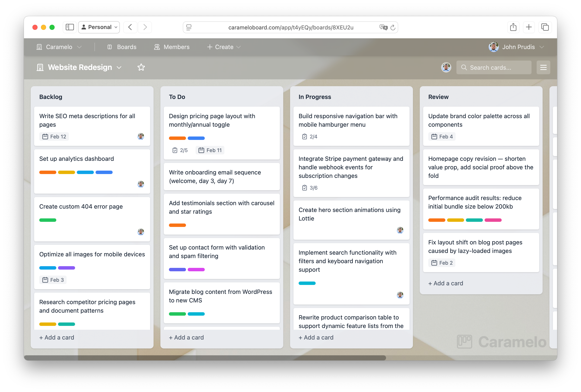Click the Feb 12 due date badge
The width and height of the screenshot is (581, 392).
54,136
